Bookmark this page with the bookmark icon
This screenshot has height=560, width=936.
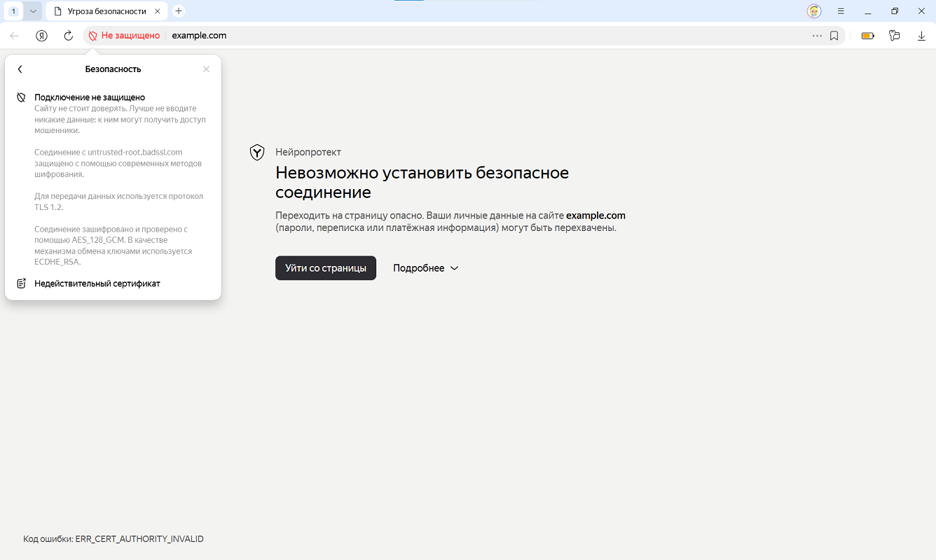[x=834, y=36]
